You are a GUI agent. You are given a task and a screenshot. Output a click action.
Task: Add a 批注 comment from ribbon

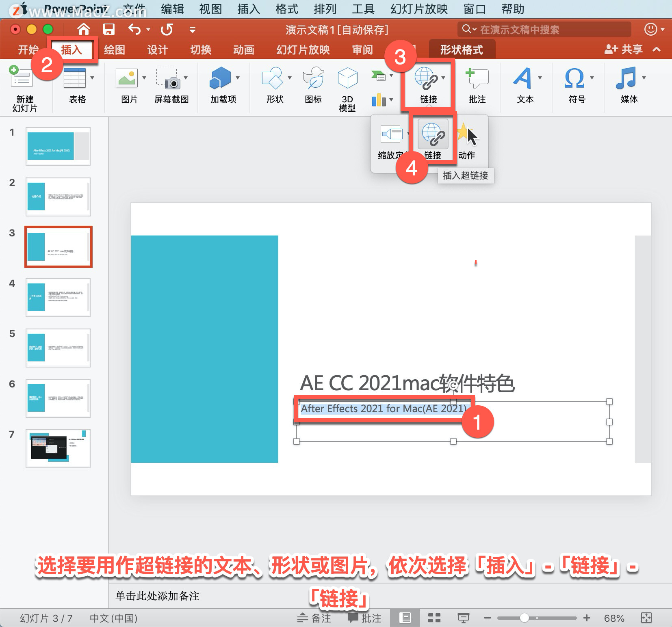click(477, 78)
